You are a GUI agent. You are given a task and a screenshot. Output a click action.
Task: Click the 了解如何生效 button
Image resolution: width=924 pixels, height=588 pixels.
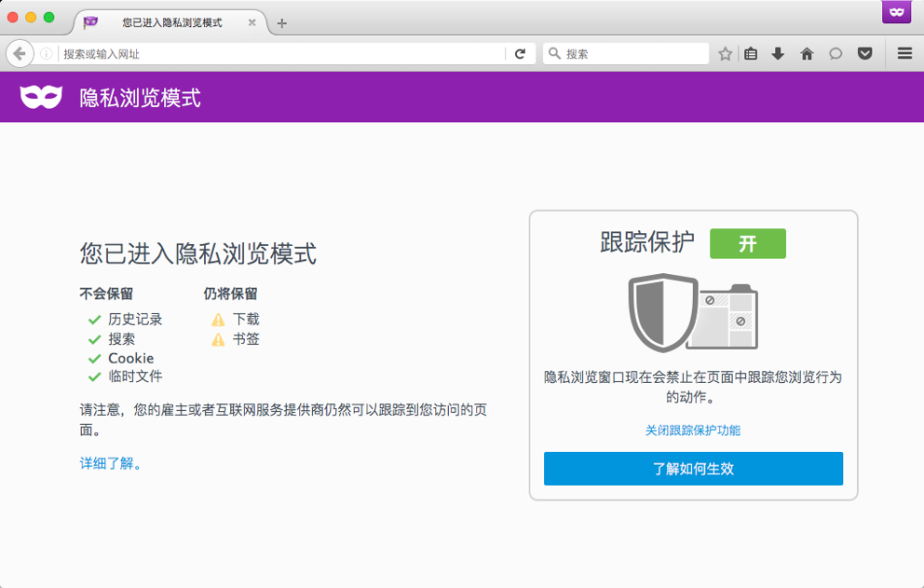693,469
